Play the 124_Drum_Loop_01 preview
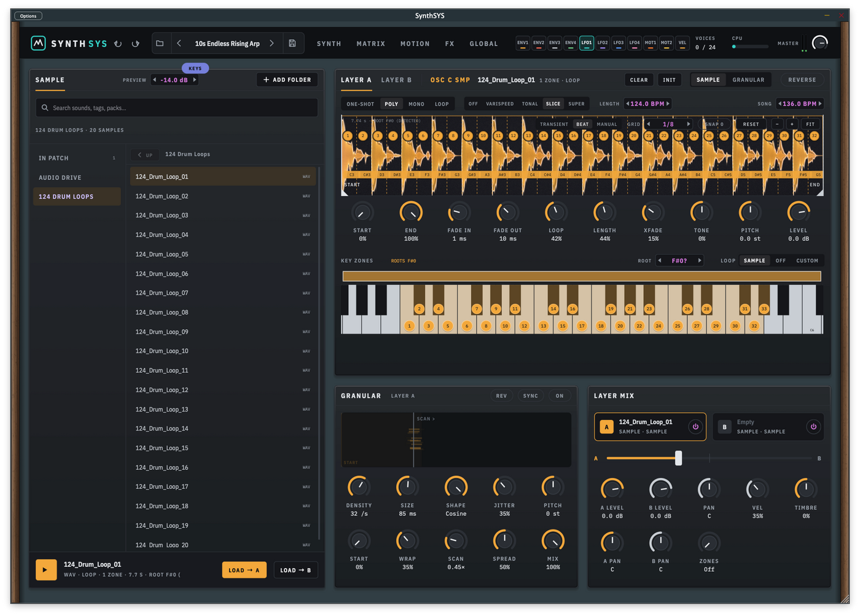Screen dimensions: 860x616 click(x=46, y=570)
